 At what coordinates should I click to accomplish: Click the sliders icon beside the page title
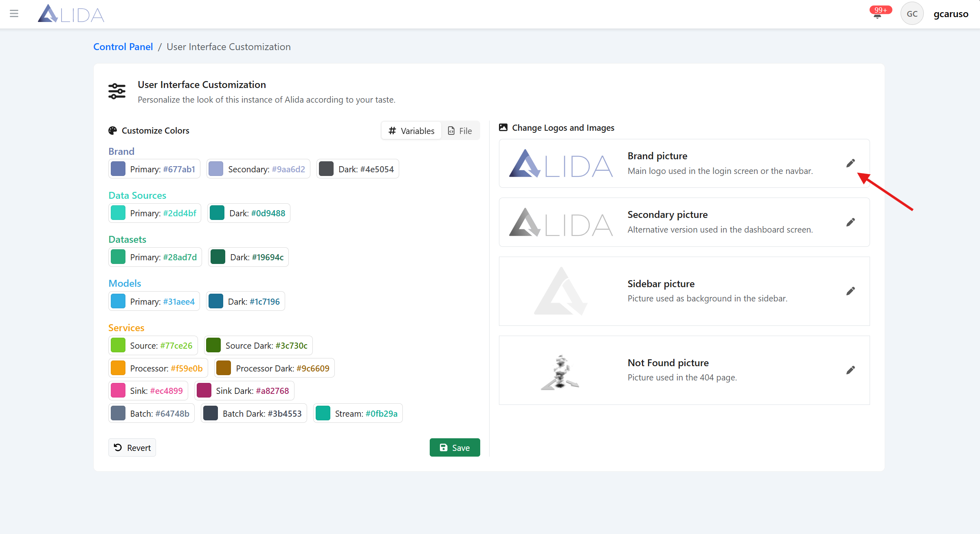point(117,91)
